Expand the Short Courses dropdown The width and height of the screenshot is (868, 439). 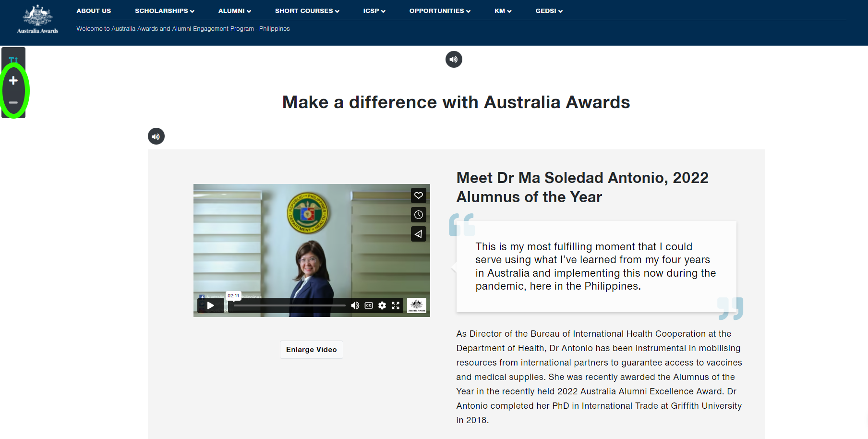coord(307,11)
